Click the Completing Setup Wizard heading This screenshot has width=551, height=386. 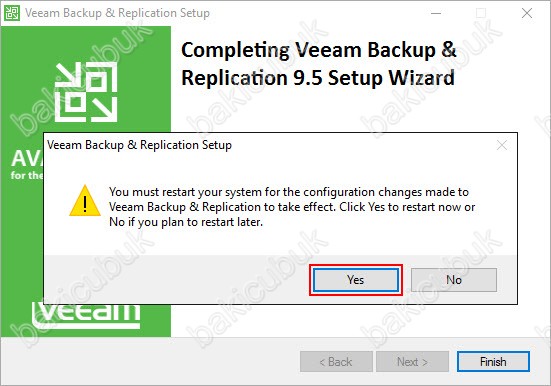[x=318, y=64]
